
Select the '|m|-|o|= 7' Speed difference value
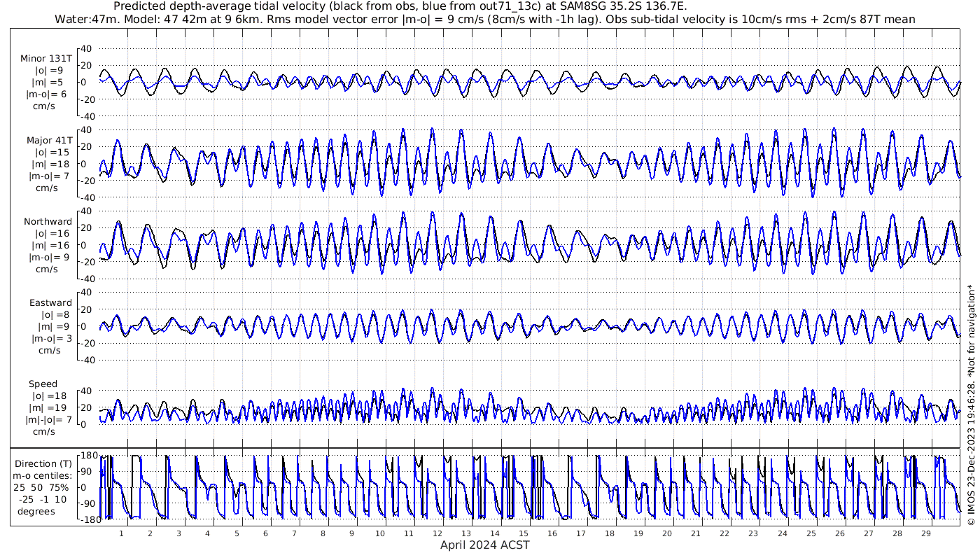tap(48, 419)
